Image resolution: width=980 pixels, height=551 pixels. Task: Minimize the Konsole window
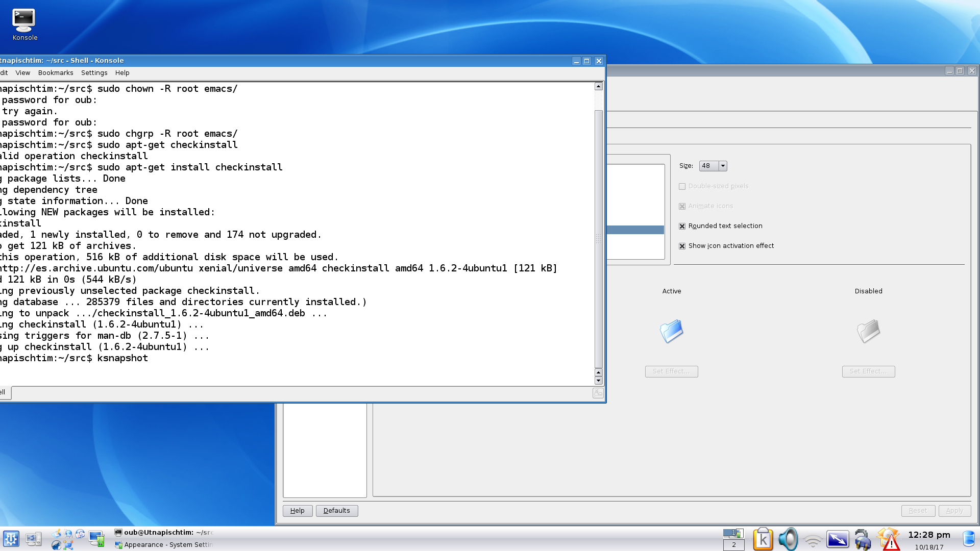pos(576,61)
